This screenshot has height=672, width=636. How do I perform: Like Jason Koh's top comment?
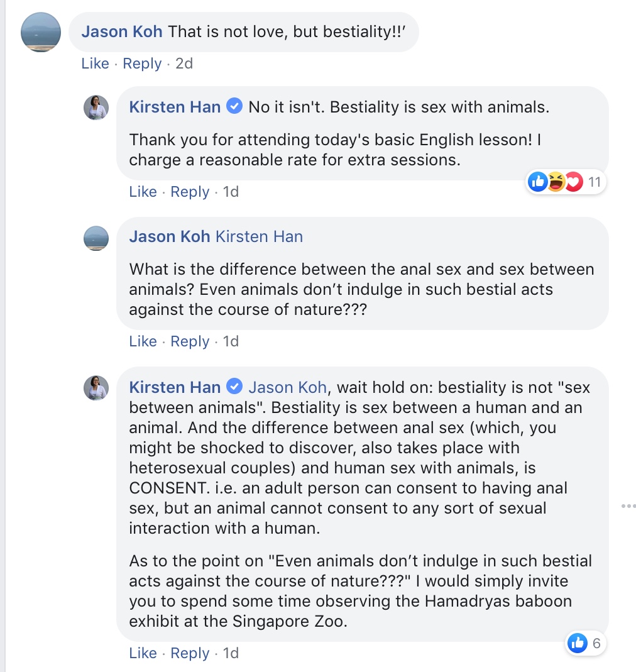(x=95, y=63)
